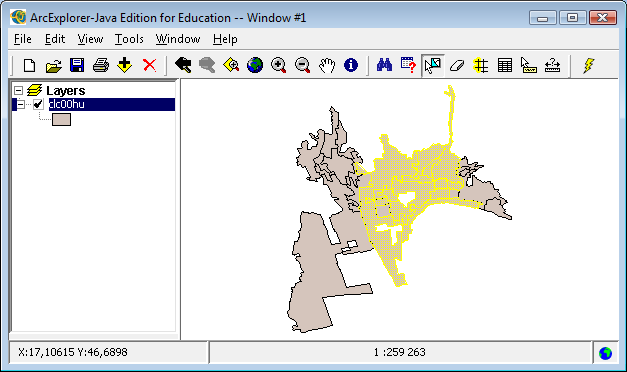Open the Find binoculars tool
This screenshot has width=627, height=372.
[384, 65]
